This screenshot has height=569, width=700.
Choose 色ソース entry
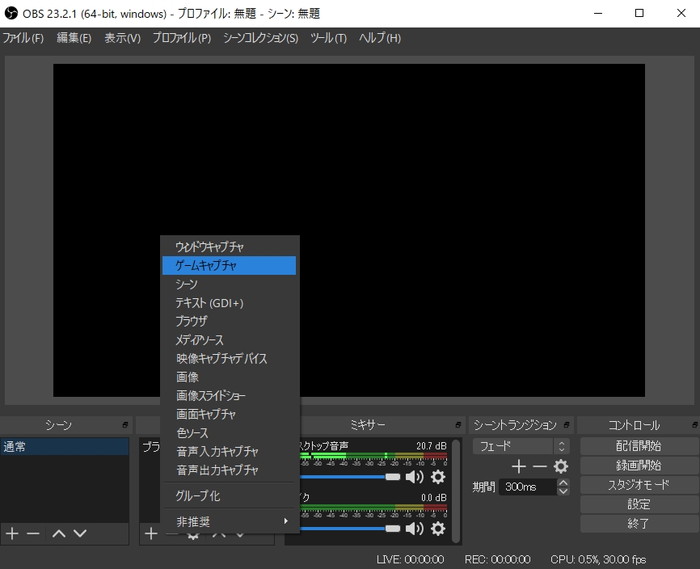pyautogui.click(x=230, y=433)
